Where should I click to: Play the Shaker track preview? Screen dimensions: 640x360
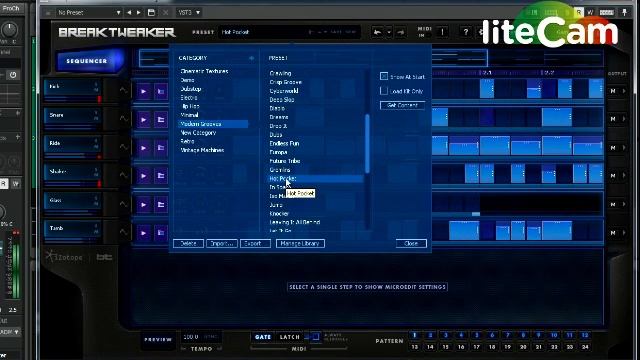[144, 176]
